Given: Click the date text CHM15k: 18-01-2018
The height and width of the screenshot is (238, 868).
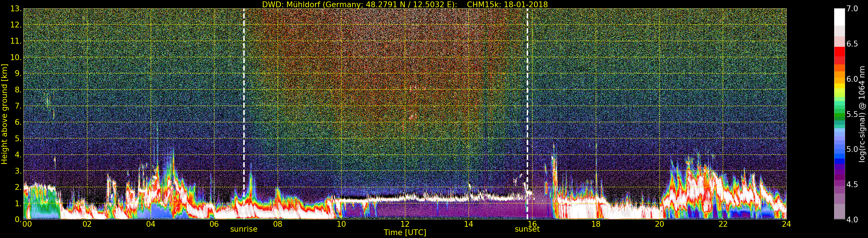Looking at the screenshot, I should [x=507, y=4].
